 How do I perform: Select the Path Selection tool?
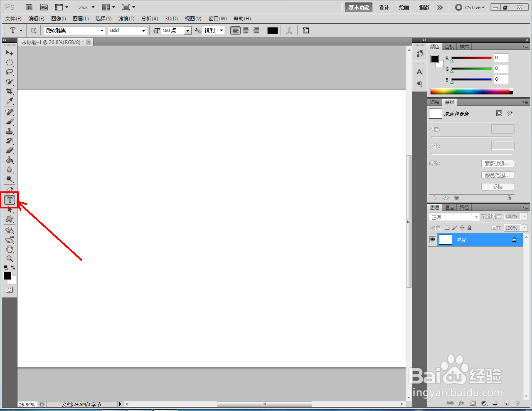[10, 210]
